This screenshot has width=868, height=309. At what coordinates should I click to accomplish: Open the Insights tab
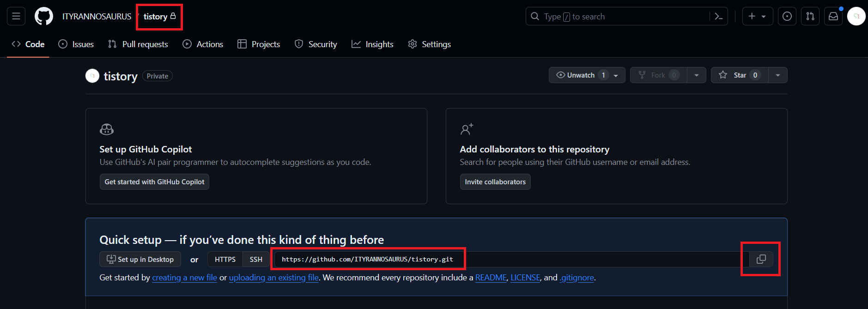click(x=372, y=44)
